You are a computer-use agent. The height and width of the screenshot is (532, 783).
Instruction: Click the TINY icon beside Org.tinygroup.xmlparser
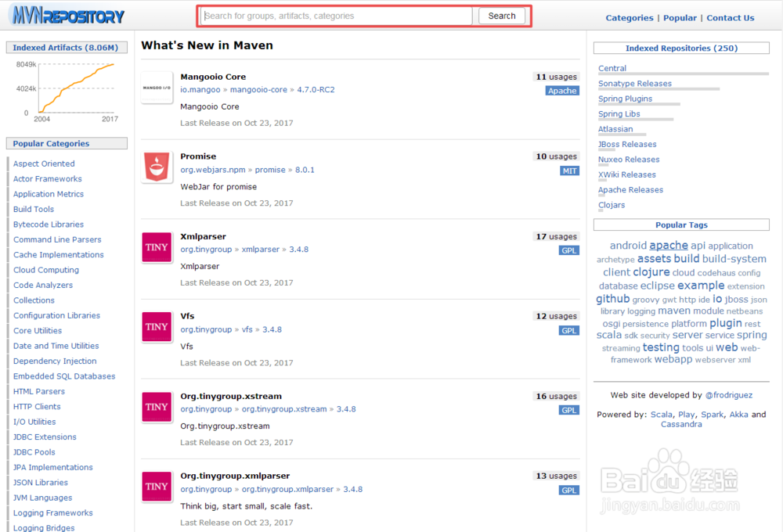(x=157, y=487)
